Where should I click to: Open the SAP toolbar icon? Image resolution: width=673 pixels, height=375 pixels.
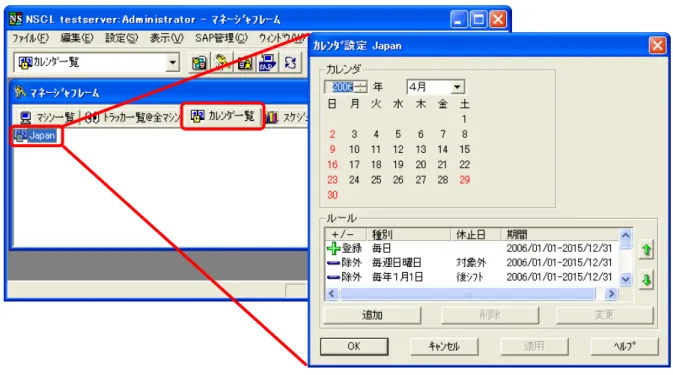pos(267,63)
